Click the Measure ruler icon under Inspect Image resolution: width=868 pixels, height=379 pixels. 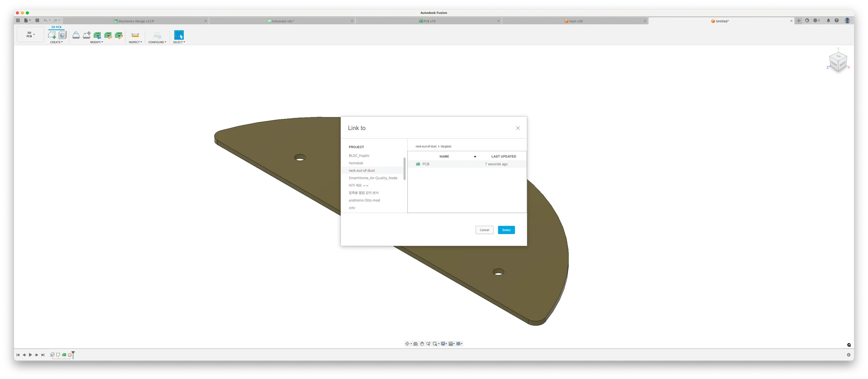[x=135, y=35]
